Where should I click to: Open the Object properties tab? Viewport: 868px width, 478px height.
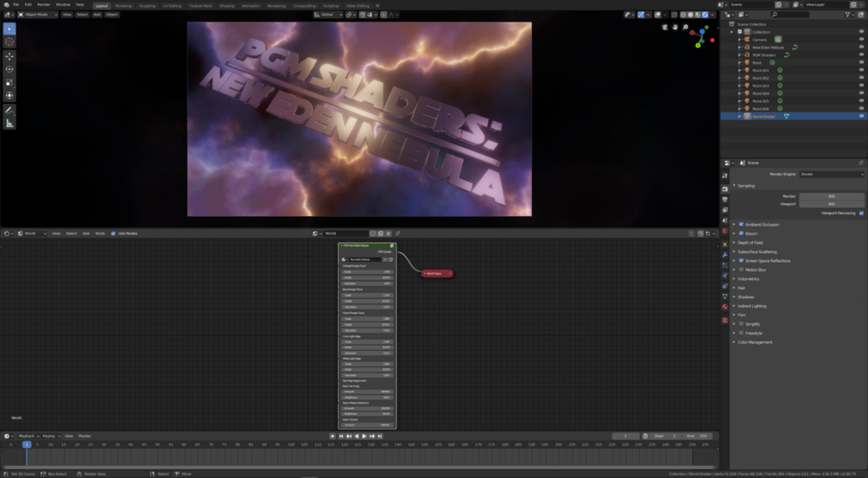click(x=725, y=245)
